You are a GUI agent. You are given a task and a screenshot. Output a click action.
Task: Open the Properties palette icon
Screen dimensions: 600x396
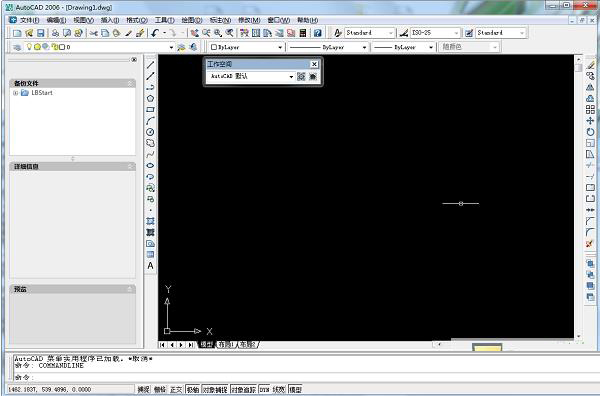tap(244, 33)
